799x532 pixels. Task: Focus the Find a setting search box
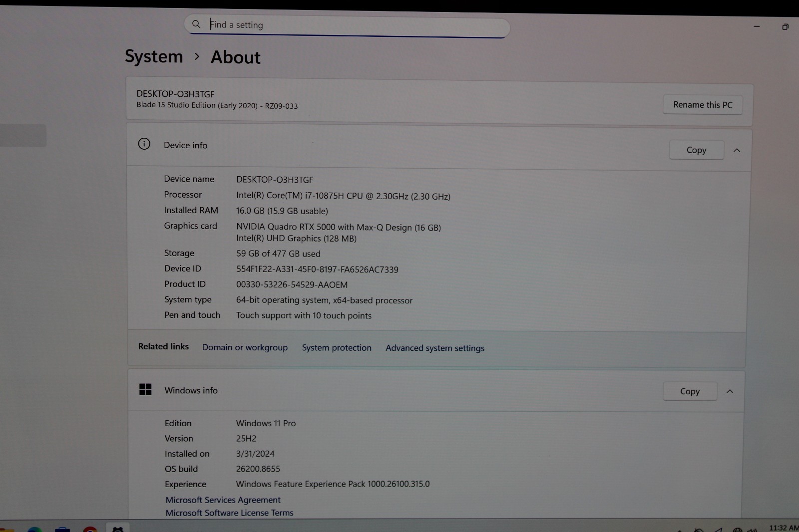pyautogui.click(x=347, y=25)
